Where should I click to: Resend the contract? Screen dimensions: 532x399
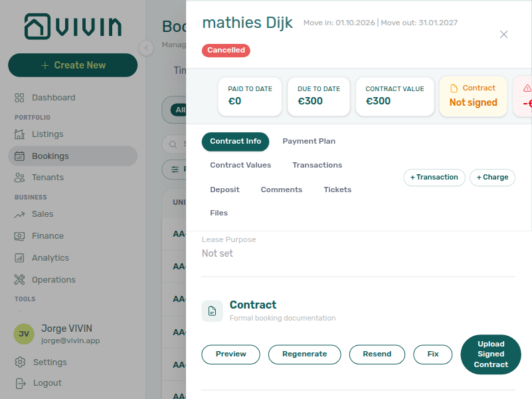click(x=377, y=354)
